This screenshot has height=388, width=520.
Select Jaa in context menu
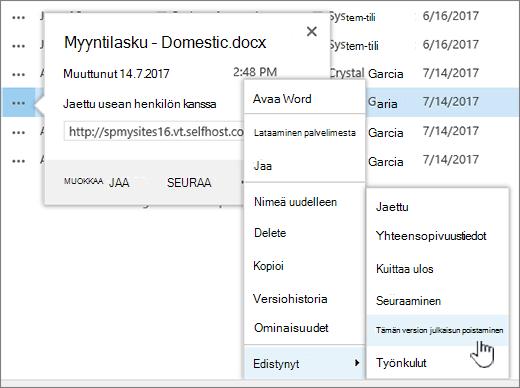[x=305, y=166]
